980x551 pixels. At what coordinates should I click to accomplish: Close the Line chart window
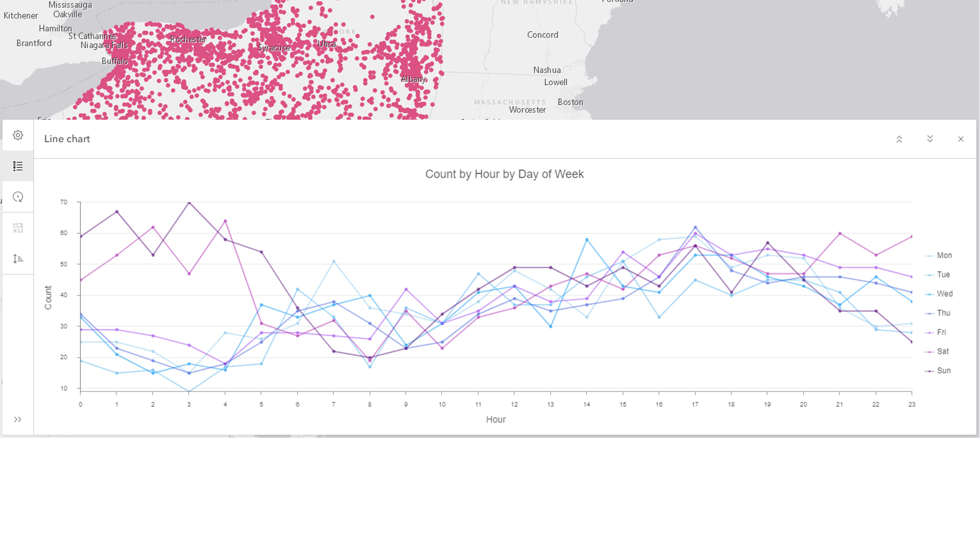click(x=961, y=139)
